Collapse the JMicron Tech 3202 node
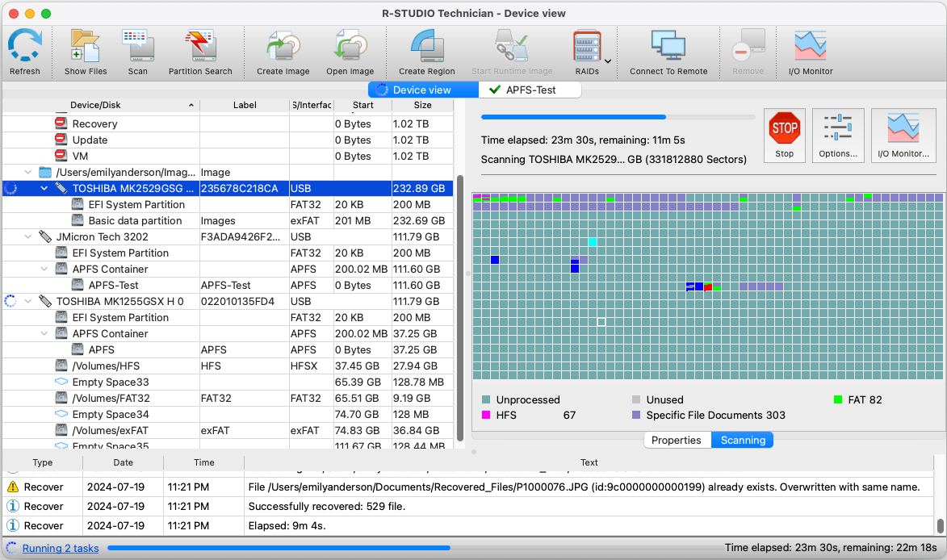This screenshot has width=947, height=560. pos(27,236)
